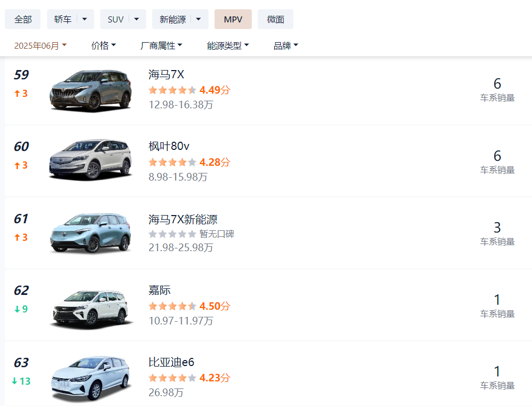532x406 pixels.
Task: Click the 比亚迪e6 car image
Action: [91, 379]
